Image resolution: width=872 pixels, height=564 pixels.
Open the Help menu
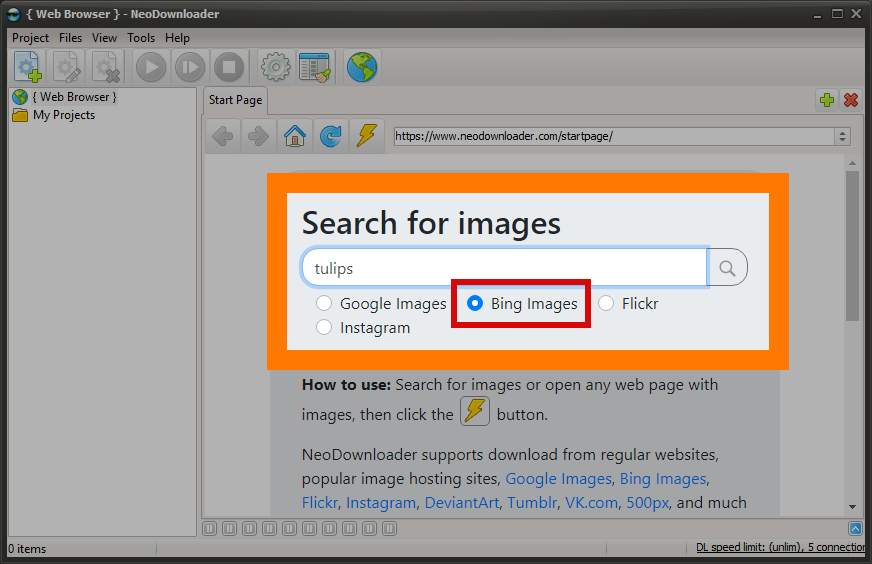[x=177, y=38]
